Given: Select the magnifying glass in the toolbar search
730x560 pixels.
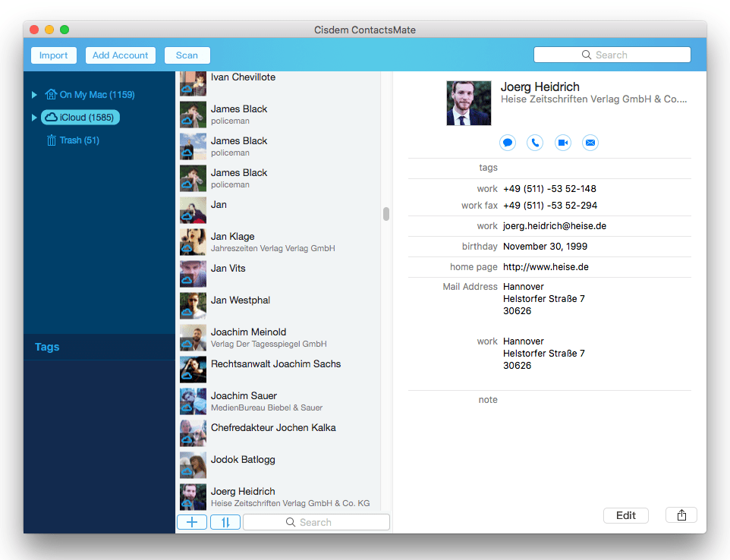Looking at the screenshot, I should click(x=586, y=55).
